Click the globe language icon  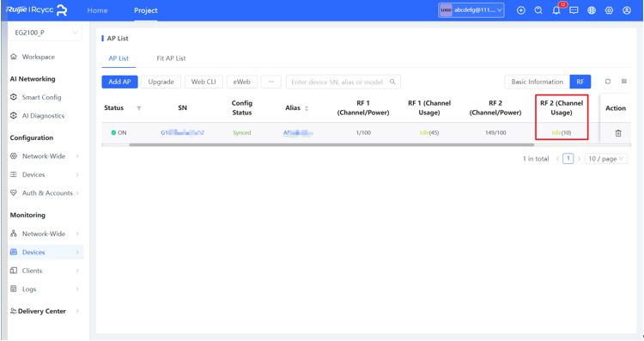pyautogui.click(x=592, y=10)
